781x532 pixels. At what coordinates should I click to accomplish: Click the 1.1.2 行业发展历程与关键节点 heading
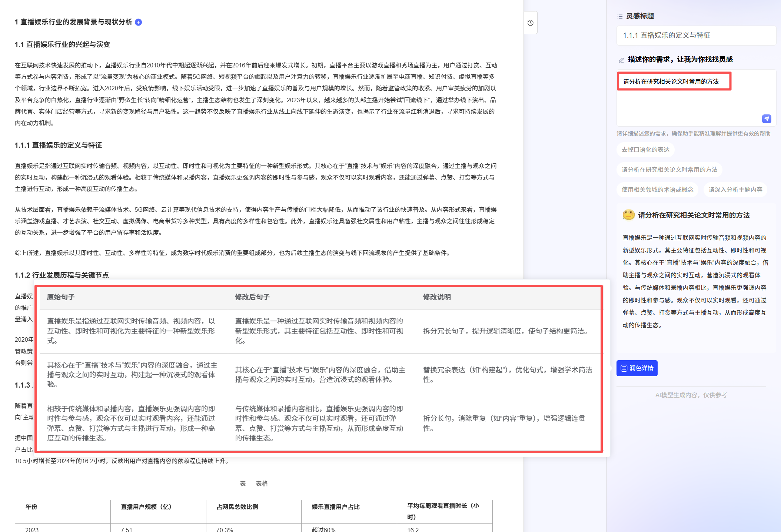(x=62, y=275)
